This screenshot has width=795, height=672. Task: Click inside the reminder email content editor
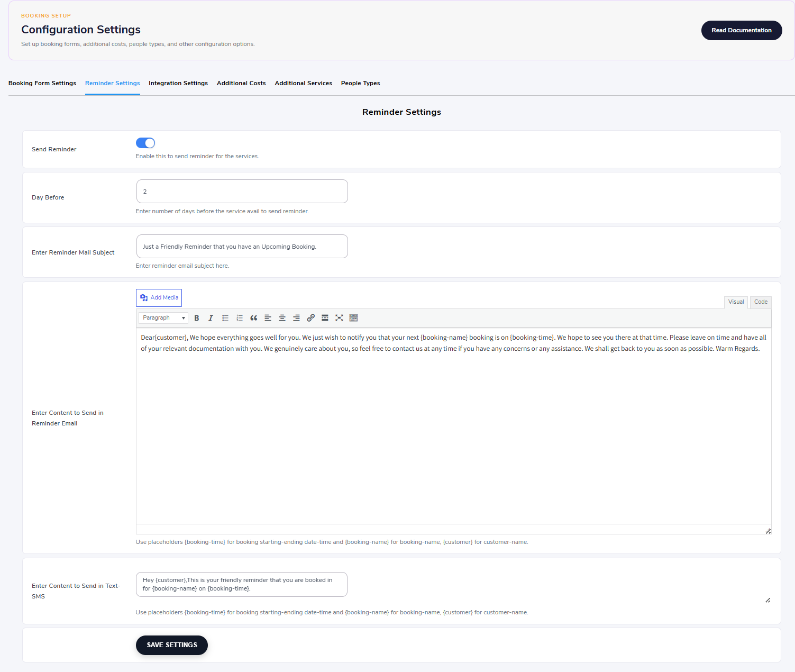[454, 426]
